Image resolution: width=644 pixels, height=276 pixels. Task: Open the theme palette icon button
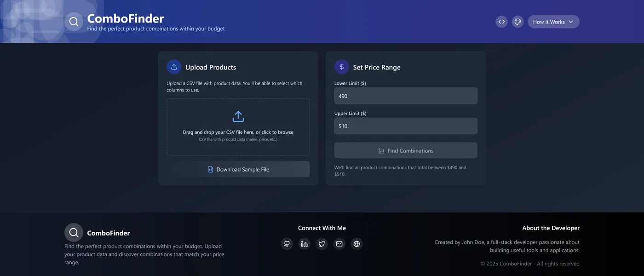[x=518, y=22]
